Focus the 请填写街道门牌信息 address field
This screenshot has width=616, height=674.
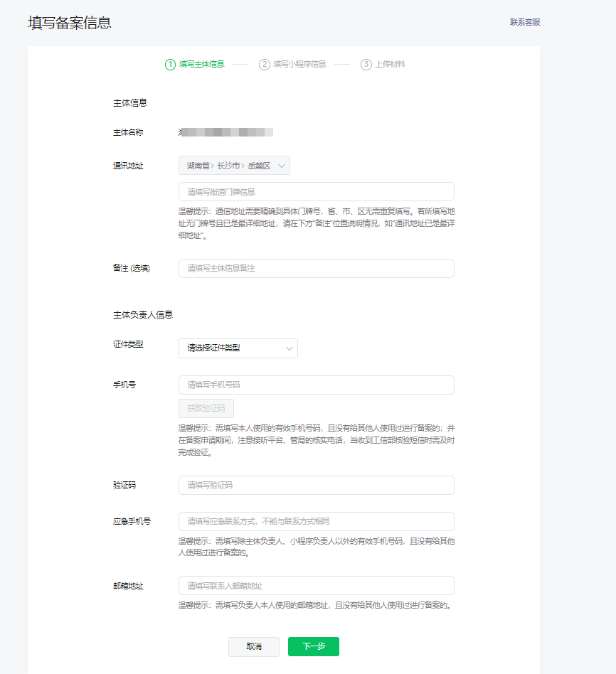pos(316,192)
